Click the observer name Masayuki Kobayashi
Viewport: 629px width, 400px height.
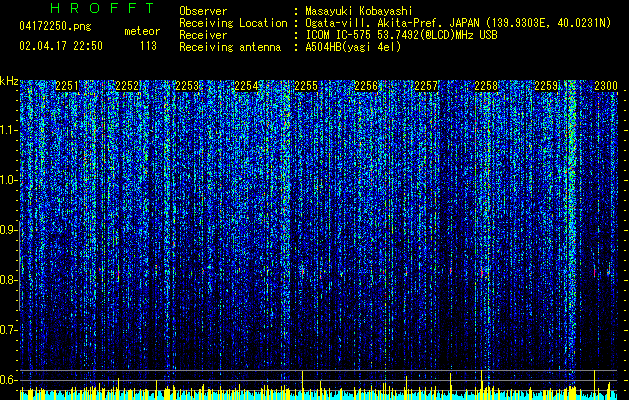click(x=358, y=11)
